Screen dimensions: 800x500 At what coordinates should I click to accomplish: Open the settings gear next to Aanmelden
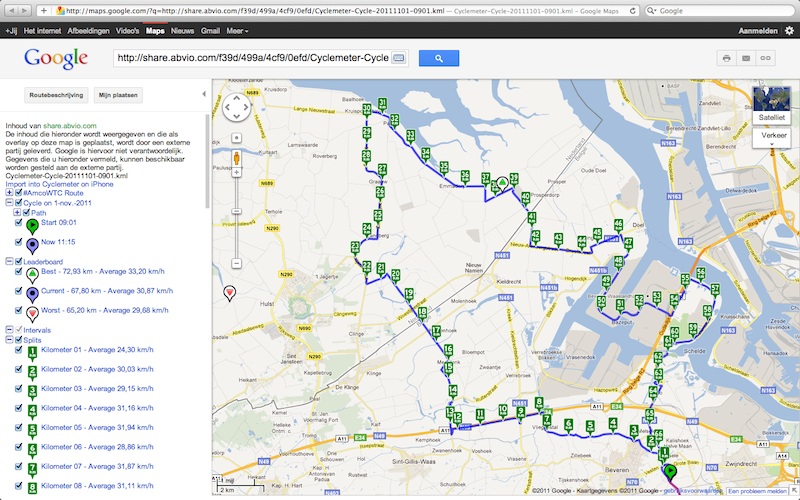pyautogui.click(x=789, y=31)
